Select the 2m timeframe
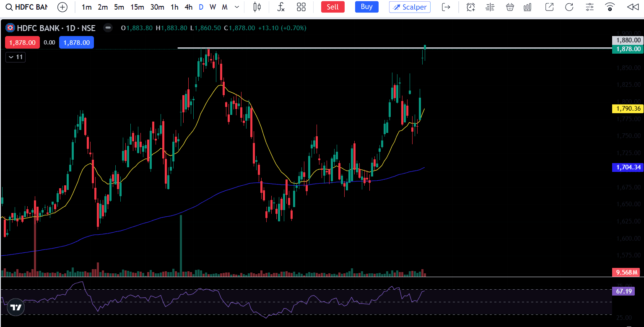This screenshot has width=644, height=327. [x=103, y=7]
